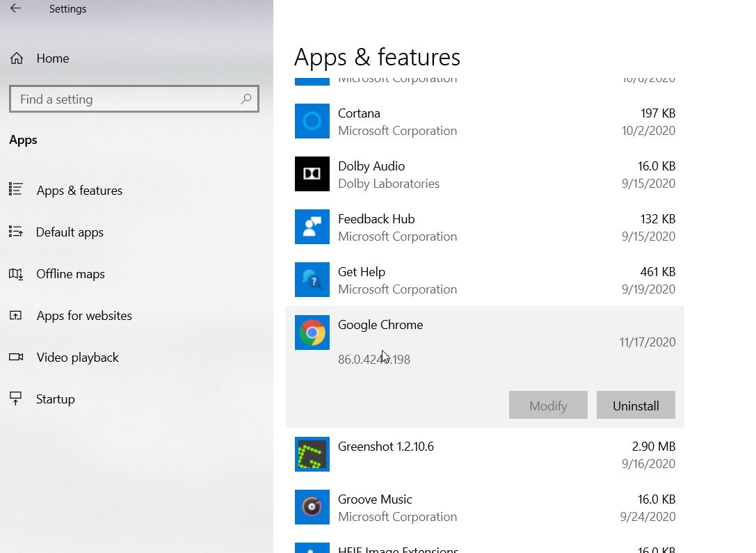This screenshot has width=756, height=553.
Task: Focus the Find a setting search box
Action: click(134, 99)
